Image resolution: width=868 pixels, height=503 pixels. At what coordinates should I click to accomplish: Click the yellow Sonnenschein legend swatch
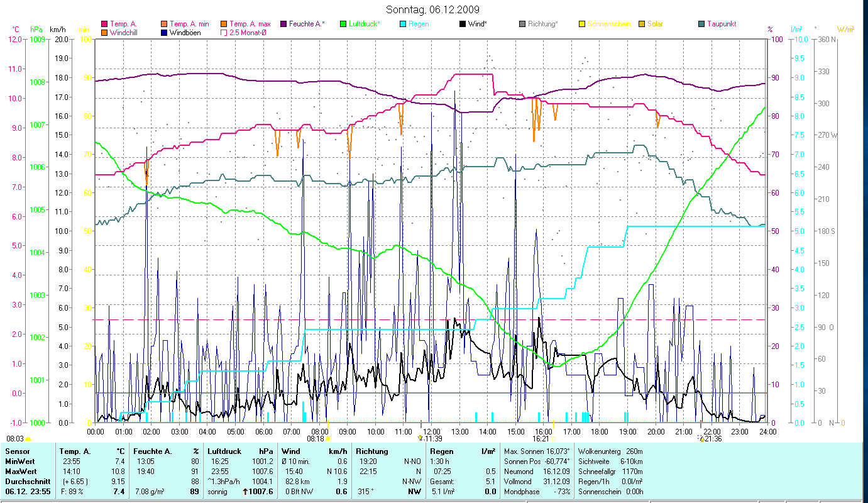coord(582,24)
